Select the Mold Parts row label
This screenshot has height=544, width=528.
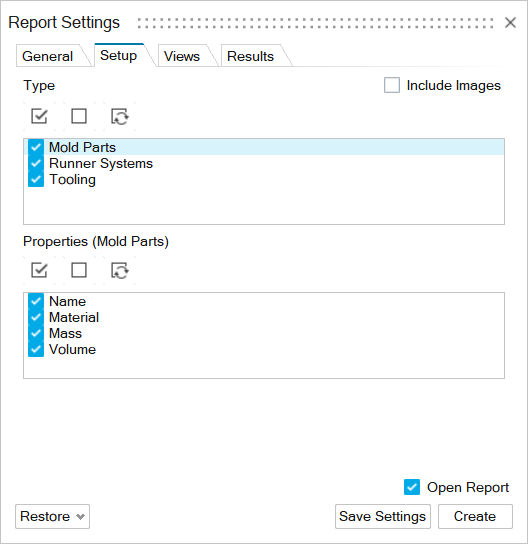[83, 147]
